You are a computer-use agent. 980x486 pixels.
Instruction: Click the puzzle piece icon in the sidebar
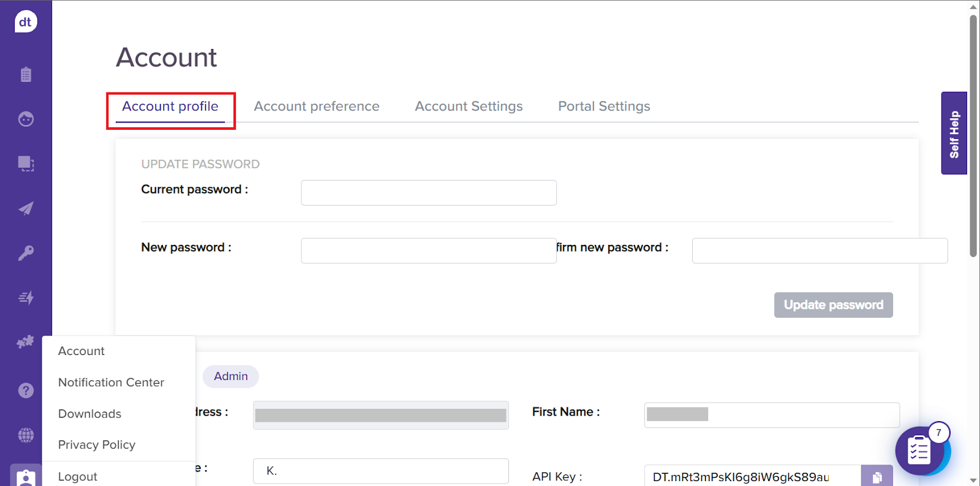[x=26, y=342]
